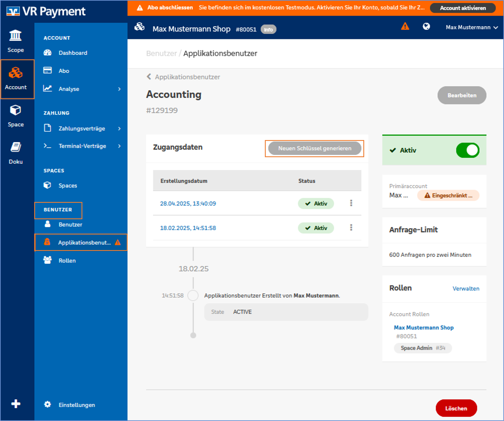The width and height of the screenshot is (504, 421).
Task: Click the #80051 shop ID in header
Action: [x=246, y=30]
